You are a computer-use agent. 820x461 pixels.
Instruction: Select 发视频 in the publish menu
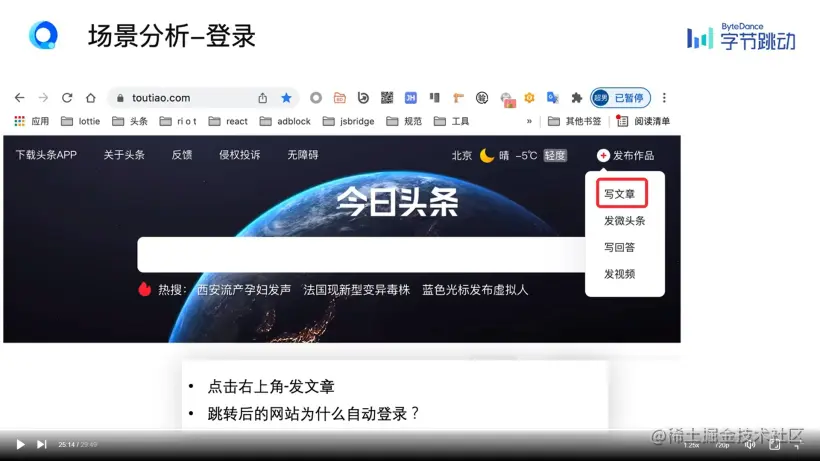click(619, 274)
